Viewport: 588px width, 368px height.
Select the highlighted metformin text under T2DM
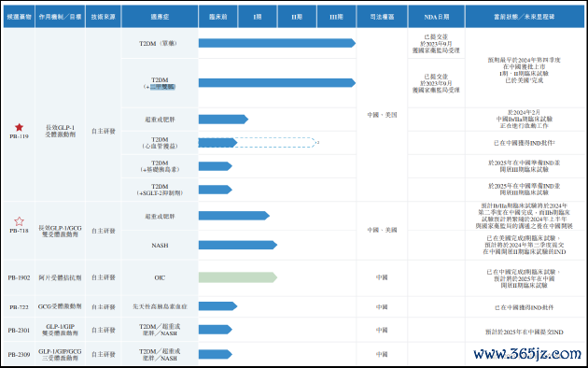pos(162,87)
